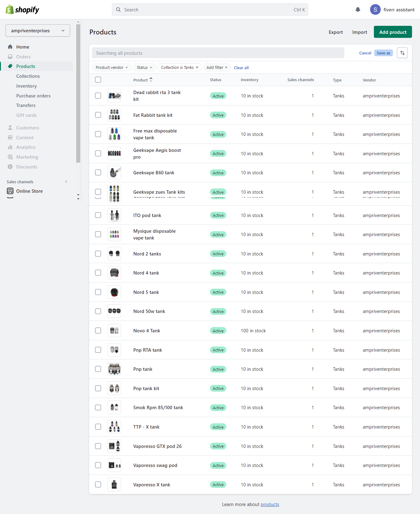The image size is (420, 514).
Task: Open the sort order icon button
Action: 402,53
